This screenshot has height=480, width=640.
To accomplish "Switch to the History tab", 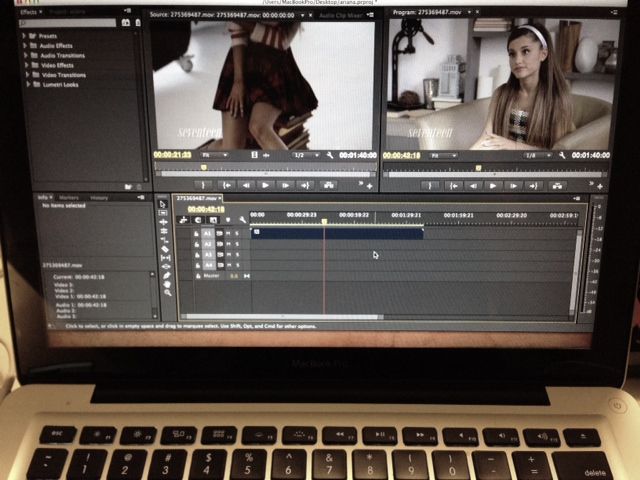I will [99, 198].
